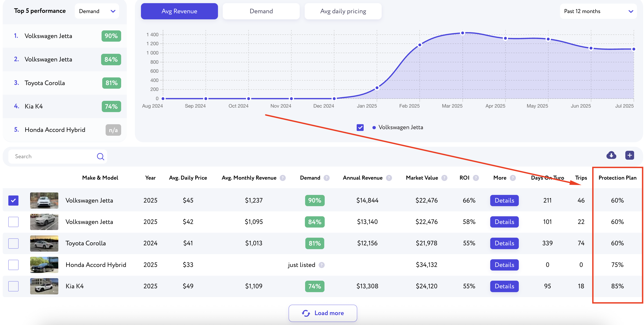Select rank 2 Volkswagen Jetta in Top 5
Image resolution: width=644 pixels, height=325 pixels.
click(x=64, y=59)
